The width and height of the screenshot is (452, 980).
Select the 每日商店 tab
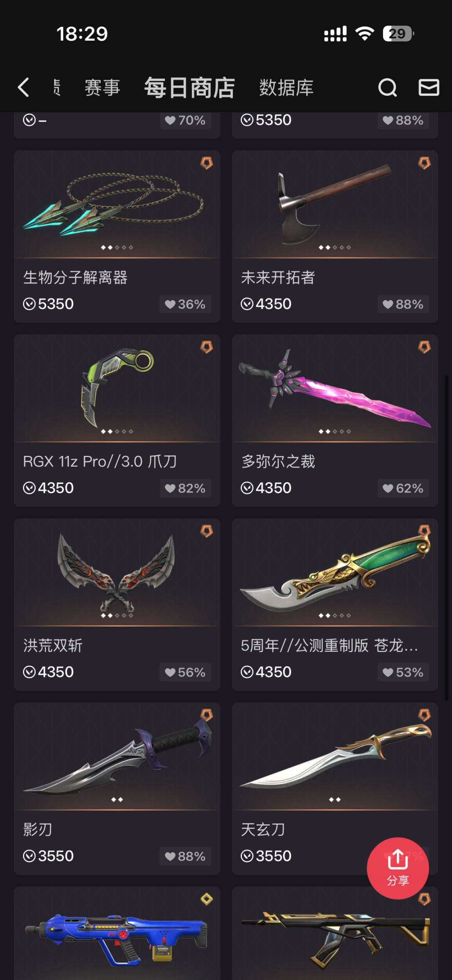pos(190,88)
